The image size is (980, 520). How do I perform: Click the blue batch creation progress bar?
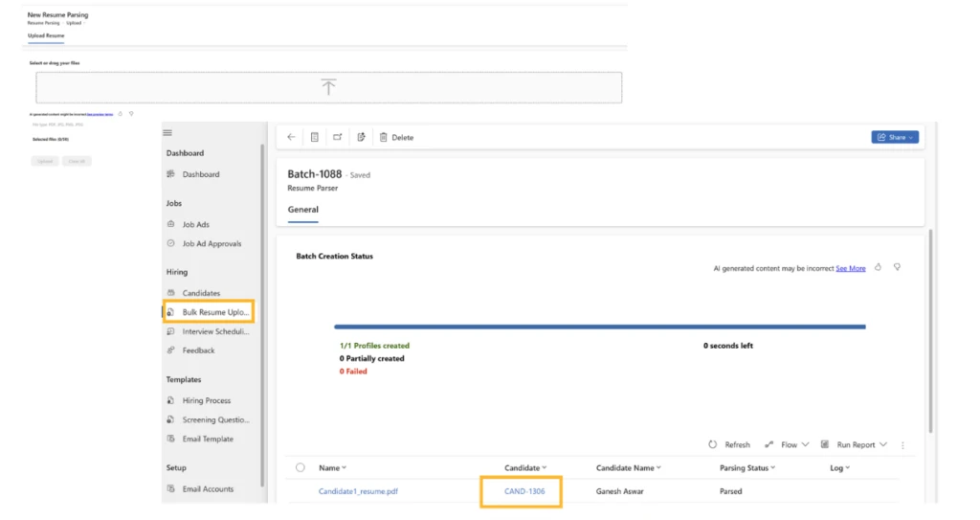[600, 327]
